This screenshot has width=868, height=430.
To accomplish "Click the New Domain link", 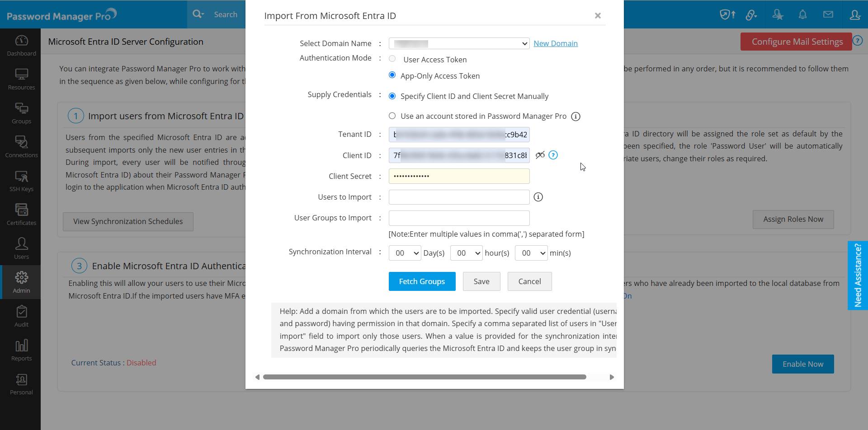I will pyautogui.click(x=556, y=43).
